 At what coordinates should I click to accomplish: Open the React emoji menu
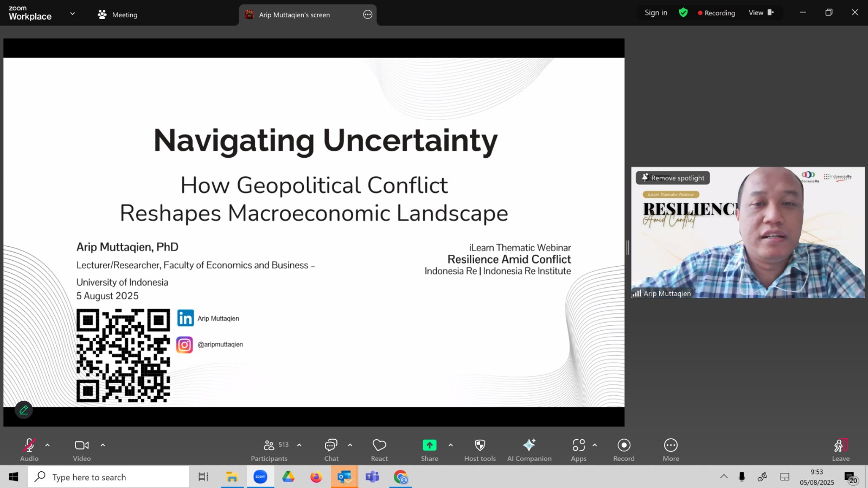[379, 445]
